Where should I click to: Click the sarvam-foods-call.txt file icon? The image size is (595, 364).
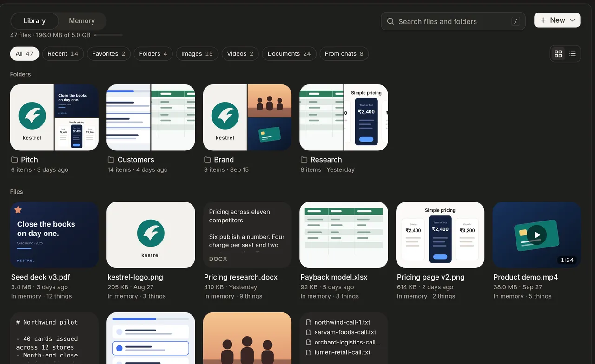pos(308,332)
